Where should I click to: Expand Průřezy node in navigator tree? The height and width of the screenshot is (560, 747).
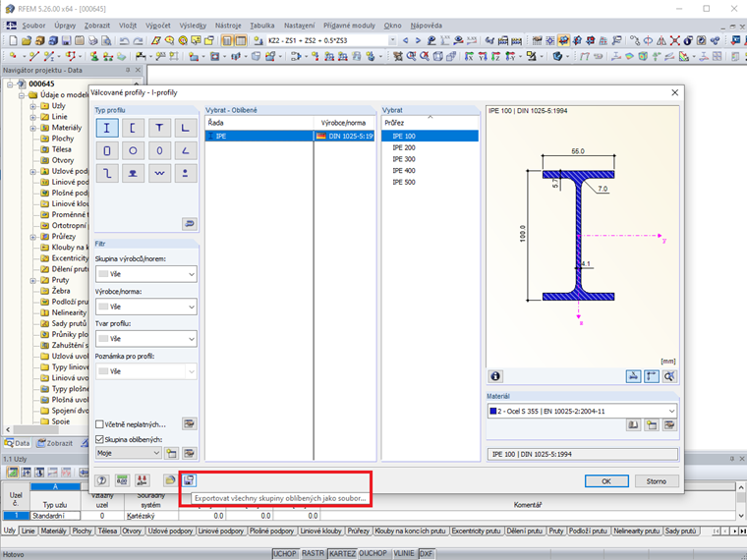[32, 237]
